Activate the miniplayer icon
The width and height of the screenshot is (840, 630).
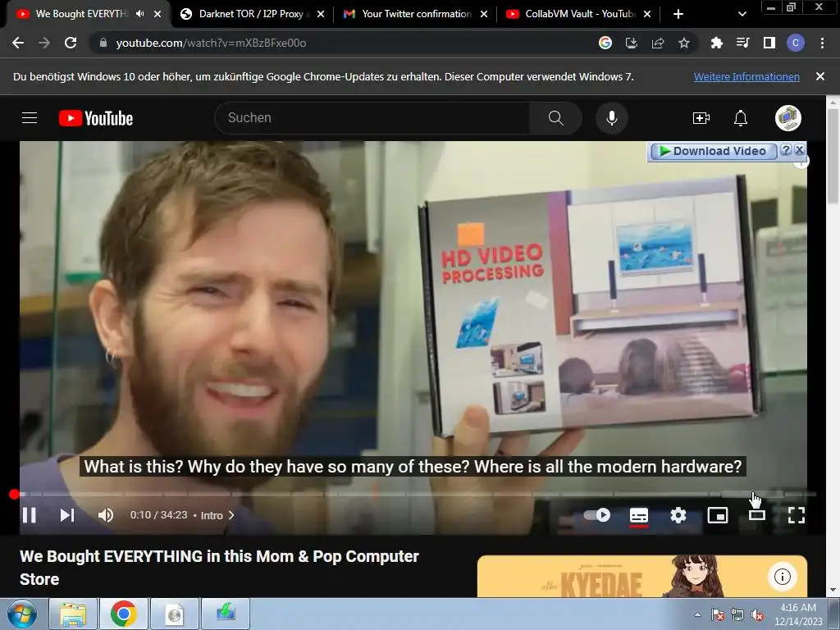point(718,515)
